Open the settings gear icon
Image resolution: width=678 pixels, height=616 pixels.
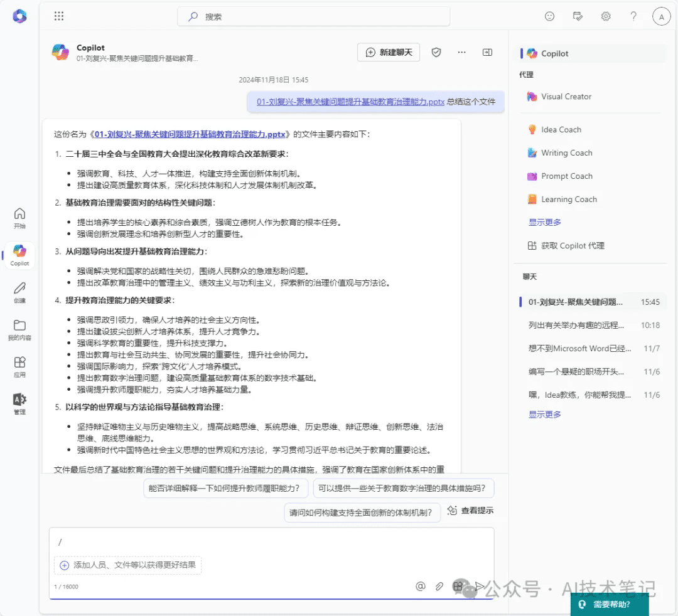coord(606,17)
